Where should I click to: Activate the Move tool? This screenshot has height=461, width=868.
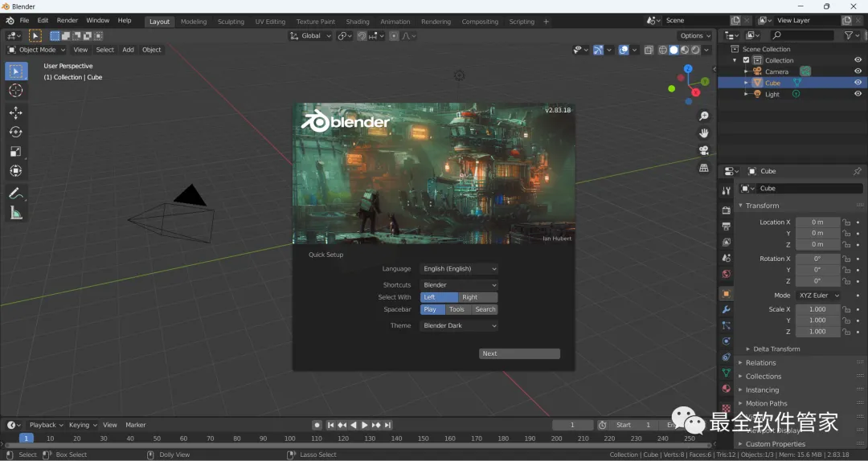[16, 113]
